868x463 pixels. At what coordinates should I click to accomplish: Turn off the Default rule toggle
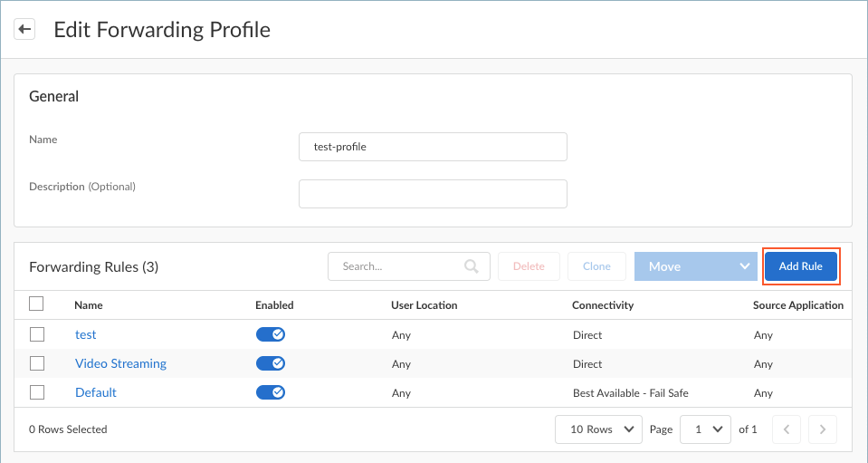(x=271, y=392)
